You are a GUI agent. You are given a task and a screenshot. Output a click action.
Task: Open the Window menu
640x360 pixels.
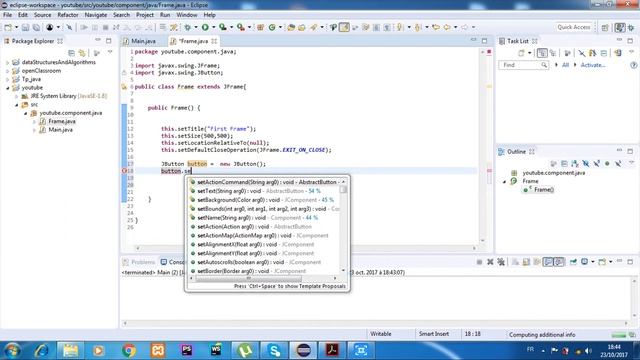coord(187,15)
